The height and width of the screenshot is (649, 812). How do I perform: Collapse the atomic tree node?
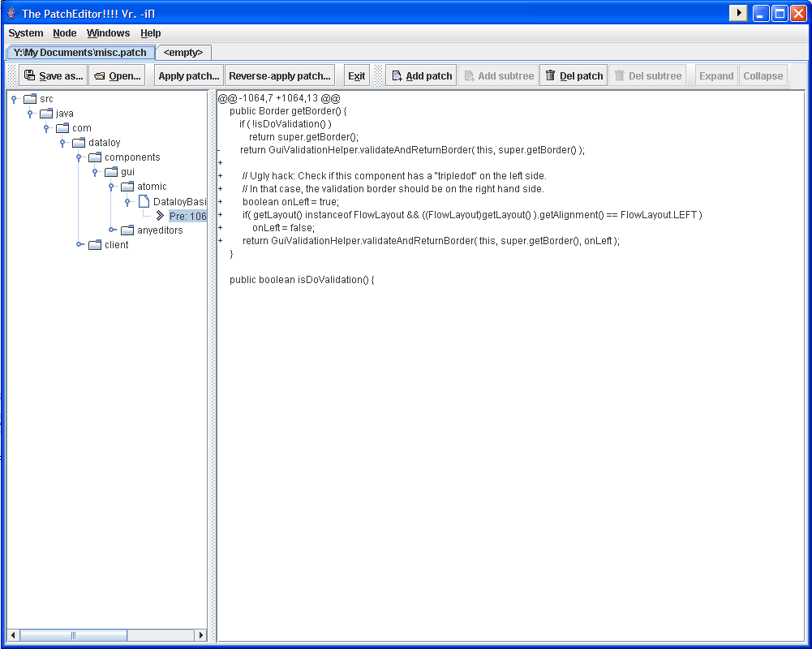[111, 186]
